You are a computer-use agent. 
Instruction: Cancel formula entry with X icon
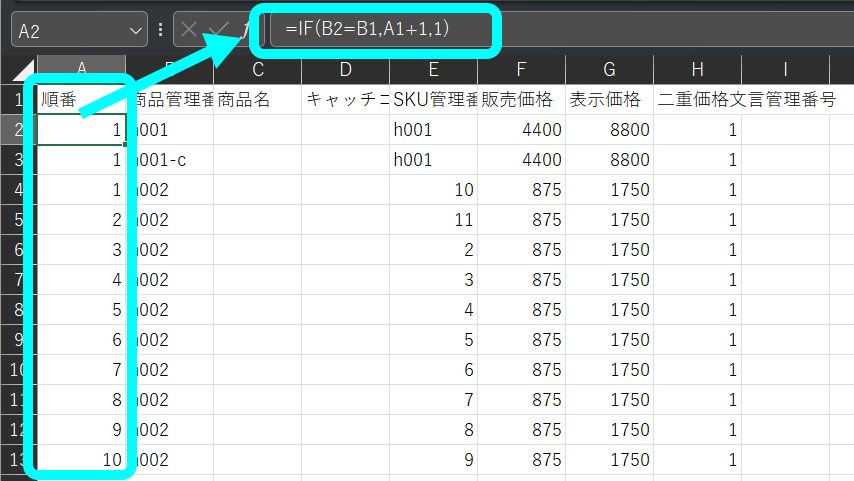click(x=189, y=29)
